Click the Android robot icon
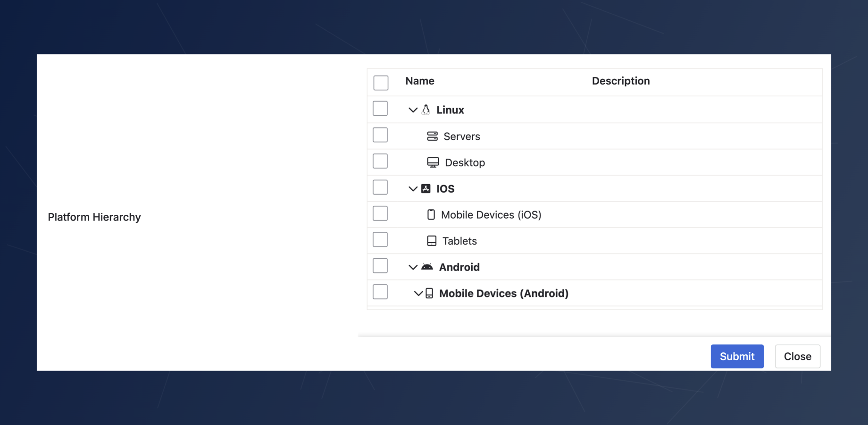 [x=427, y=266]
